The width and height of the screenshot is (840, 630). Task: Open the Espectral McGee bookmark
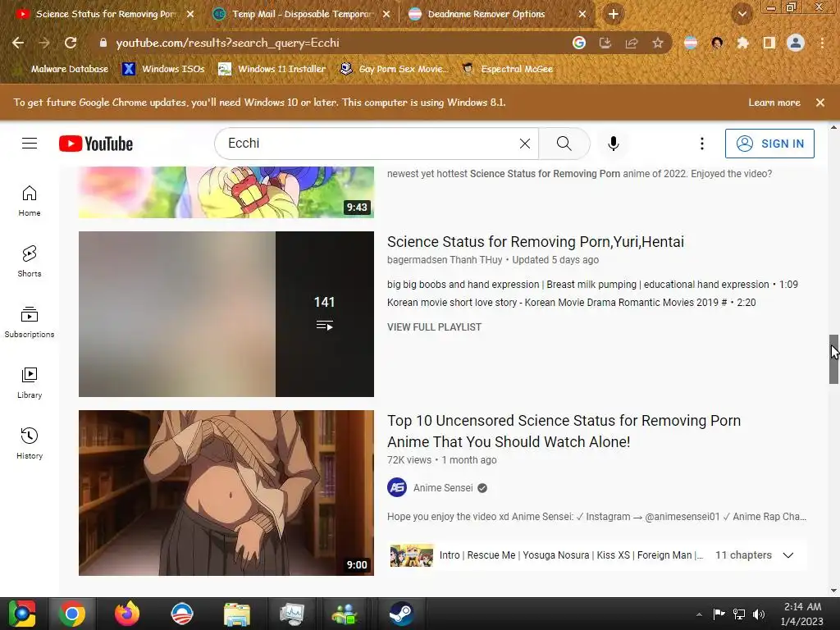click(x=507, y=69)
